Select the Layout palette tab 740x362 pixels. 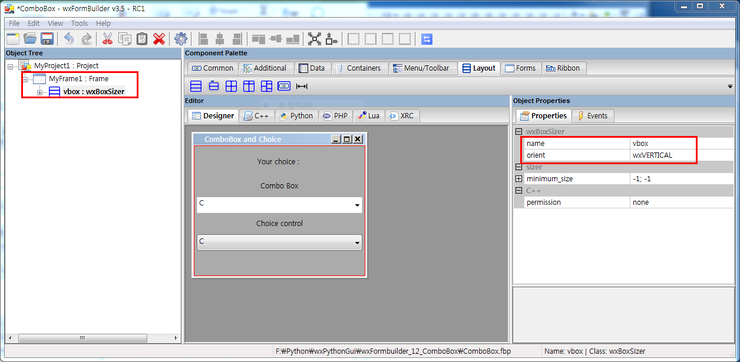tap(479, 68)
